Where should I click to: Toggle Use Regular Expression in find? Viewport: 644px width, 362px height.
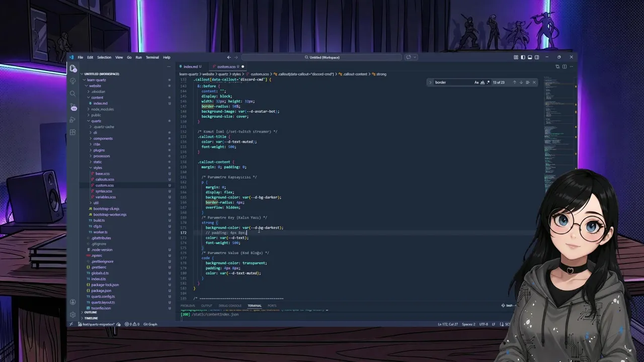pyautogui.click(x=489, y=82)
